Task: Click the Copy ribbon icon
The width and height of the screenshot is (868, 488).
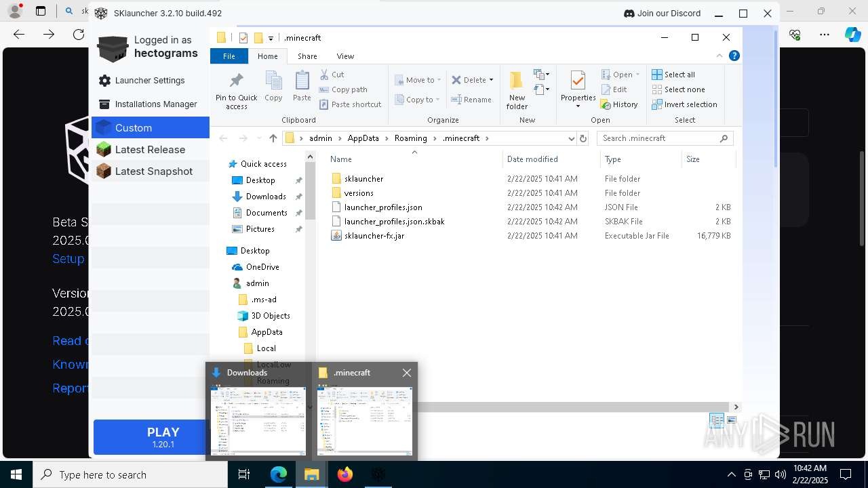Action: (x=273, y=86)
